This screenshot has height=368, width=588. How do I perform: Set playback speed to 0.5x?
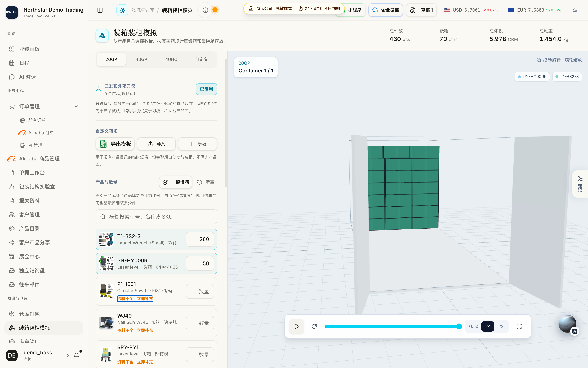(473, 326)
